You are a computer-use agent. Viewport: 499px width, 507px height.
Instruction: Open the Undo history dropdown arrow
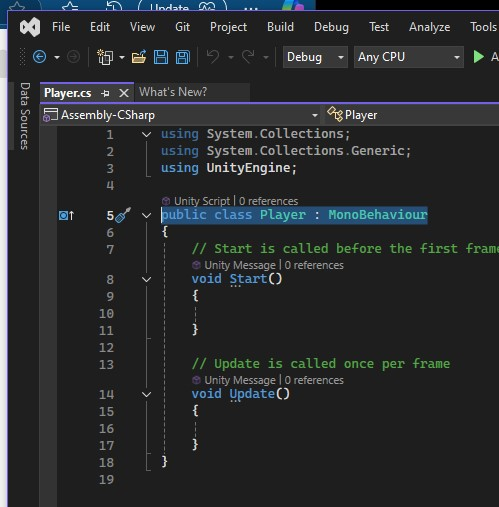[x=231, y=57]
